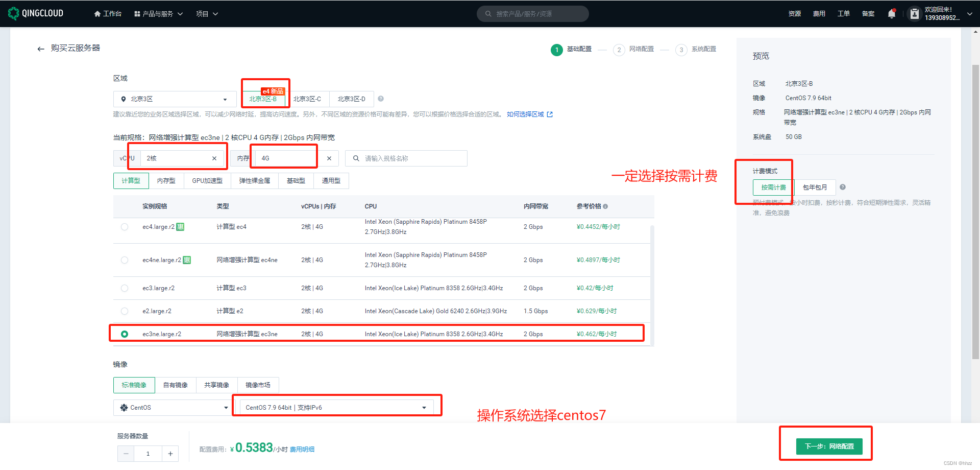Click the spec name search field

pyautogui.click(x=406, y=158)
